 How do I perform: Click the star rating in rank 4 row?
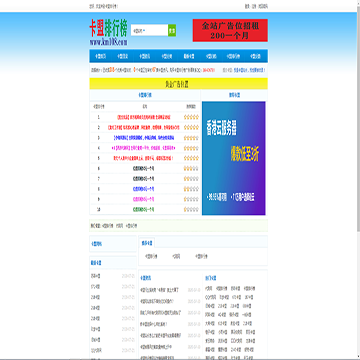pos(191,148)
